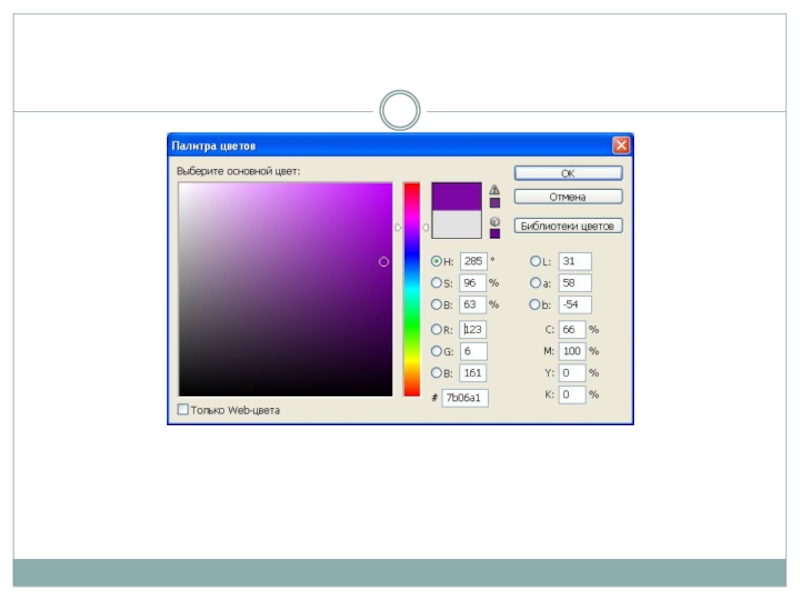Click the H field showing 285

(x=473, y=261)
